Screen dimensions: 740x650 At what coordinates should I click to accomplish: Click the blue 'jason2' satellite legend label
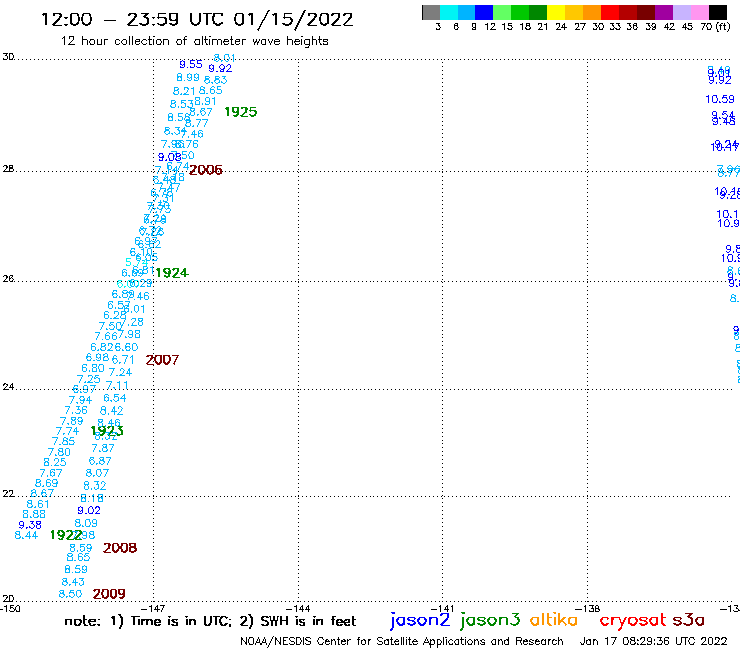pyautogui.click(x=420, y=620)
